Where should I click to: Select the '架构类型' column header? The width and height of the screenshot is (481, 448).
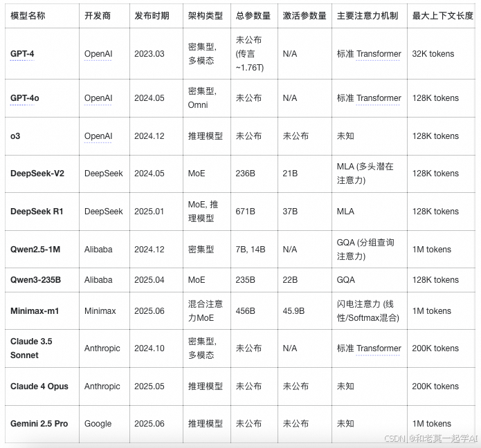[x=206, y=16]
